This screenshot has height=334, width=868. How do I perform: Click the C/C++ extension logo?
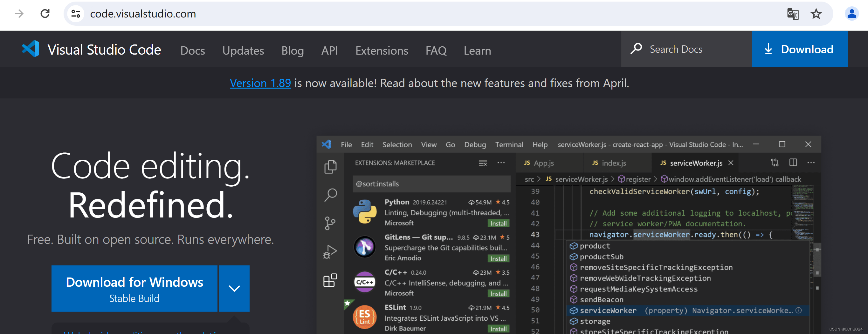[365, 282]
